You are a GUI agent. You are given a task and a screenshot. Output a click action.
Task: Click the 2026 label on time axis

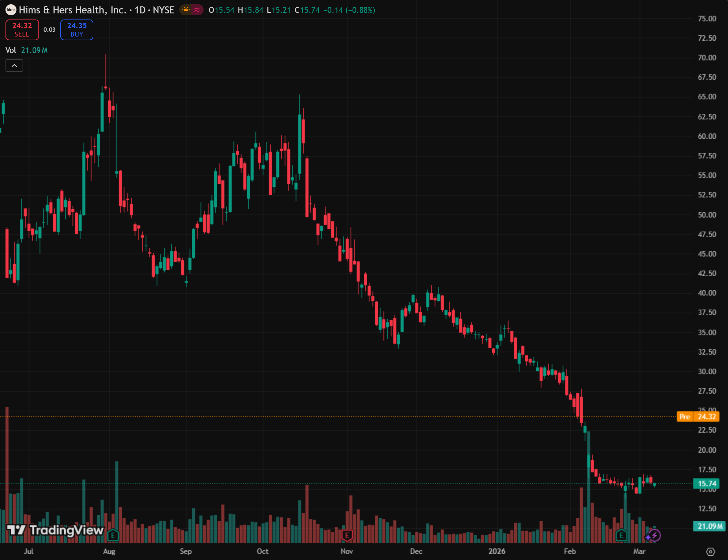coord(497,551)
